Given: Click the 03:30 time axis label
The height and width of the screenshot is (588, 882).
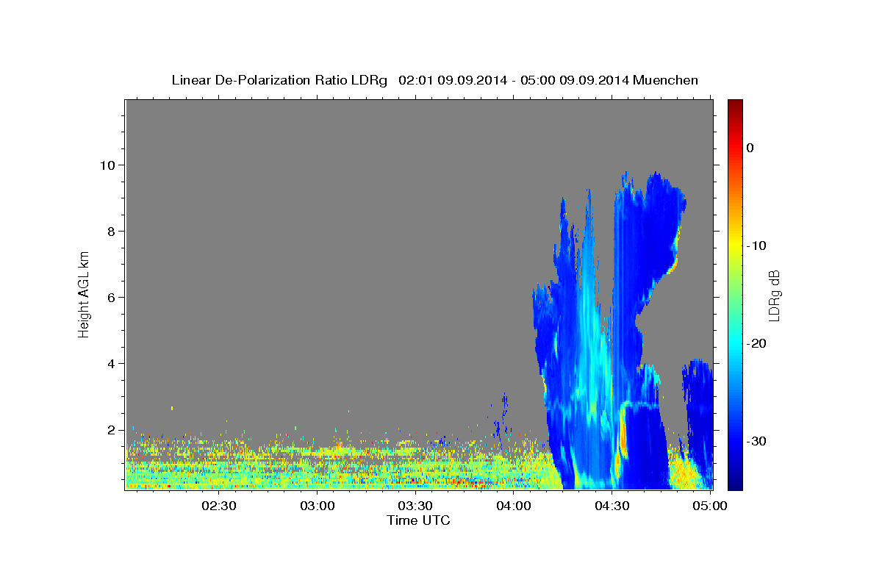Looking at the screenshot, I should coord(415,506).
